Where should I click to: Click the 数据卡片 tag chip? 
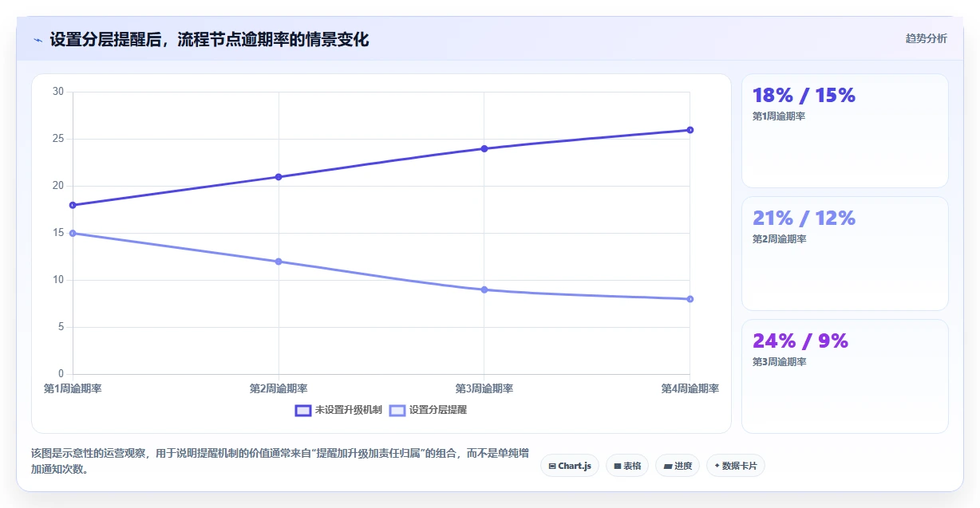click(x=736, y=466)
